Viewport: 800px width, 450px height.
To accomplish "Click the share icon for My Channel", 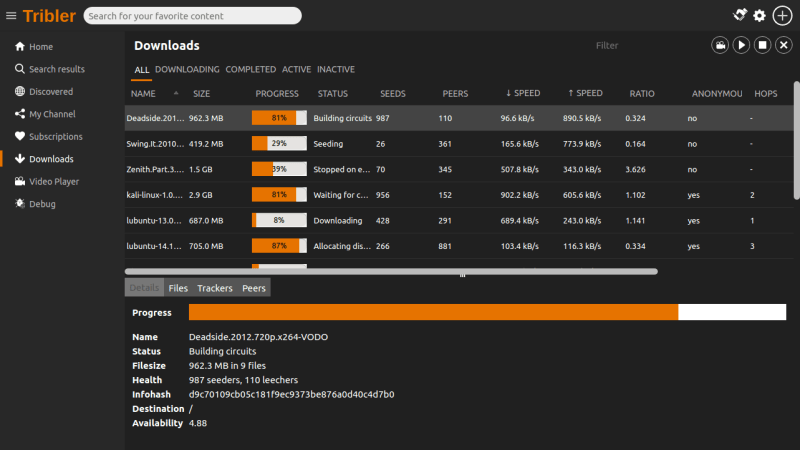I will 20,114.
